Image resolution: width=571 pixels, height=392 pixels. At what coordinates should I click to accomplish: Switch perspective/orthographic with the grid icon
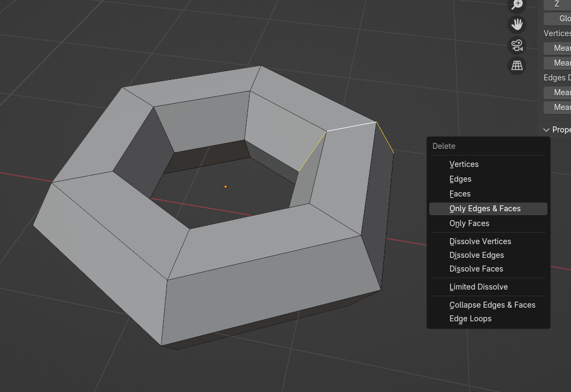click(517, 66)
